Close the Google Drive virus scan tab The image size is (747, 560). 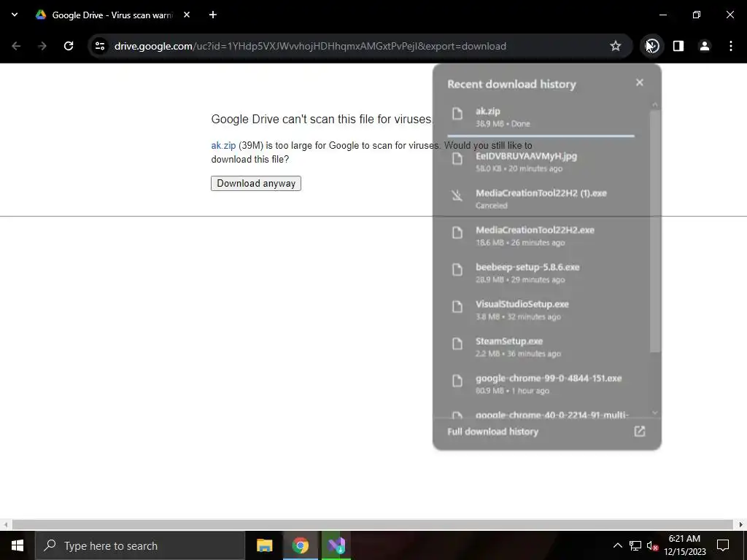(x=187, y=15)
